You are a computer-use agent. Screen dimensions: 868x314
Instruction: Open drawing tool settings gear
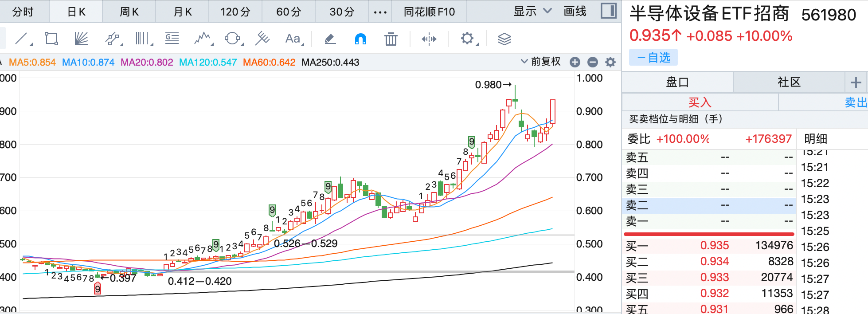coord(468,39)
